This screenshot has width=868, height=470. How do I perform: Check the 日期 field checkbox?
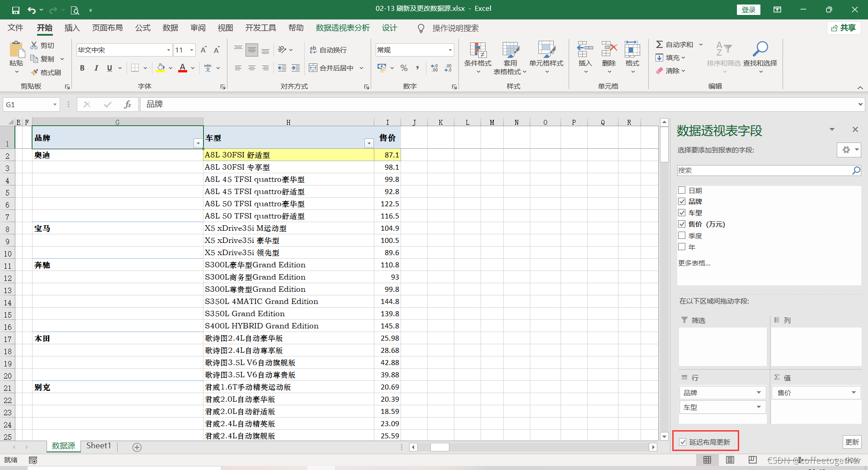[x=682, y=190]
